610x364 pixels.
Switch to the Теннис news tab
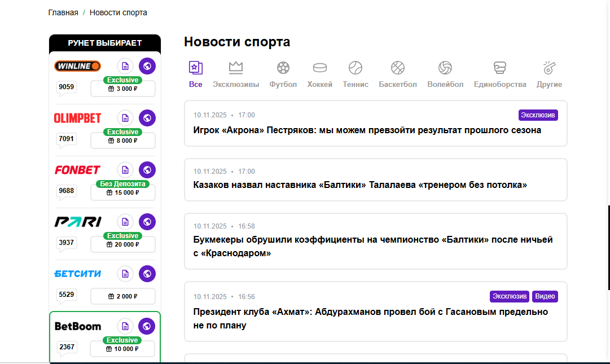tap(356, 74)
